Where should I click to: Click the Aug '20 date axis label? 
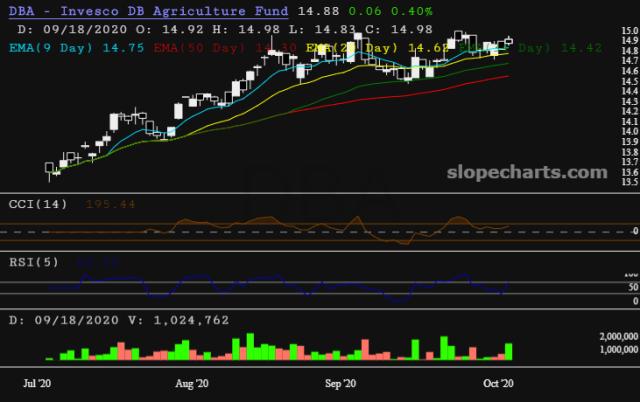pos(190,383)
